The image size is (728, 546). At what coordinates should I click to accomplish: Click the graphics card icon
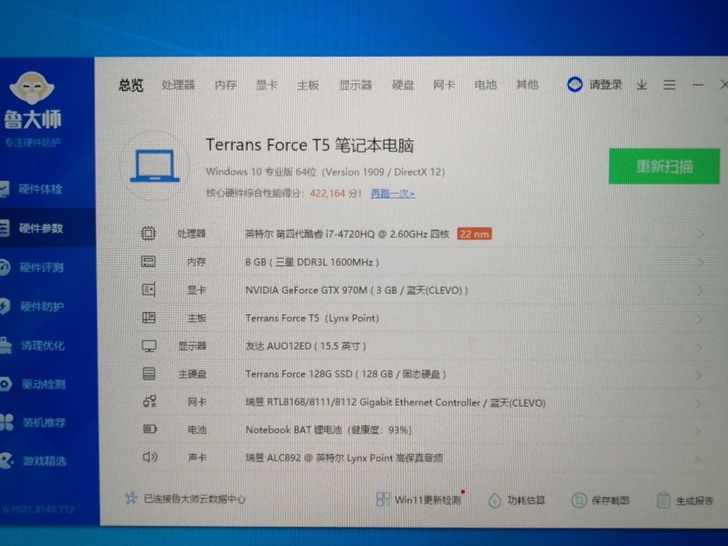[149, 290]
